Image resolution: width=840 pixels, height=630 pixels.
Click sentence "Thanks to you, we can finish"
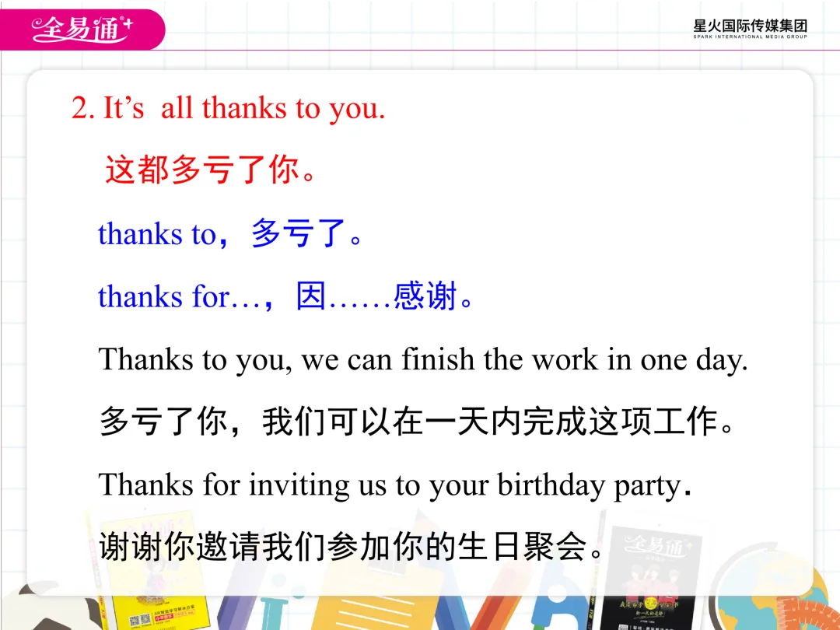coord(286,359)
